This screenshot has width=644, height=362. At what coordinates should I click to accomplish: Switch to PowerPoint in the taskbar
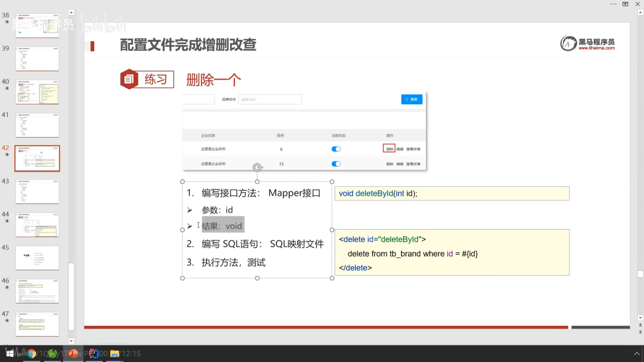tap(73, 354)
